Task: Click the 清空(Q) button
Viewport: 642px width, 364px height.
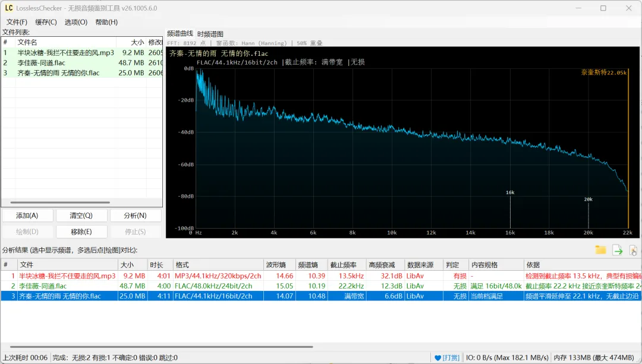Action: 81,216
